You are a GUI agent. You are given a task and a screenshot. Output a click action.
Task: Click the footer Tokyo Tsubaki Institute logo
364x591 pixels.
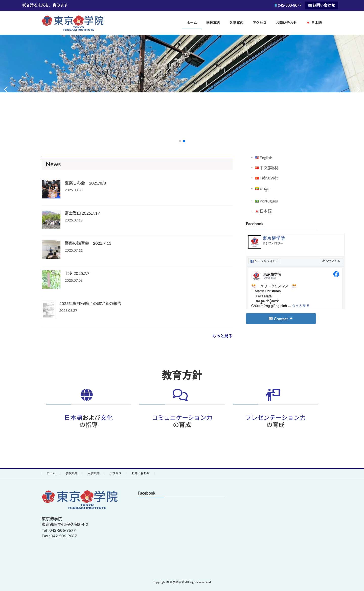80,500
